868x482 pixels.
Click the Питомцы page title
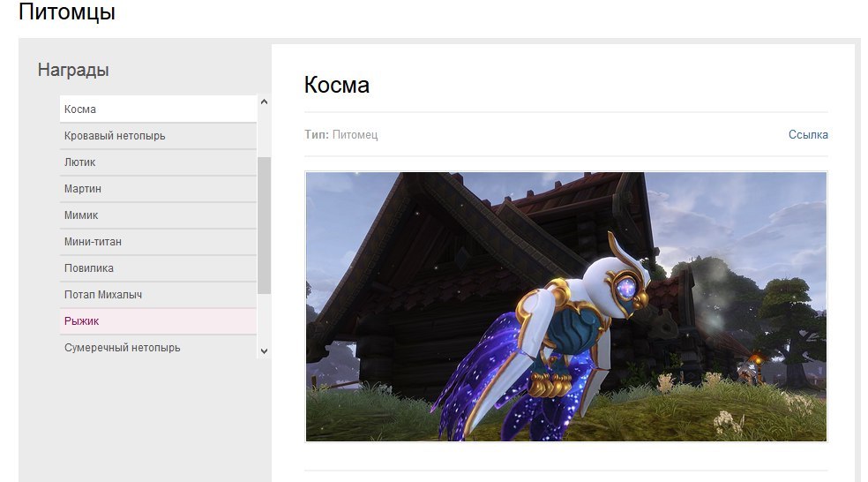[67, 13]
